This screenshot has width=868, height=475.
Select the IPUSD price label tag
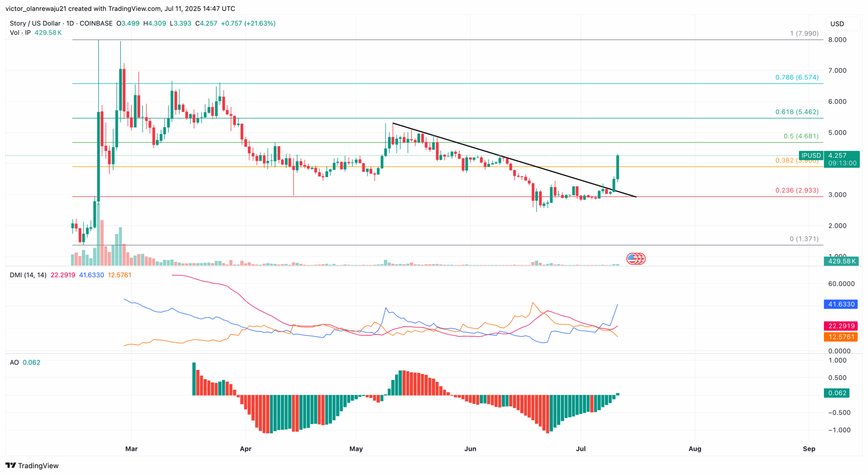pyautogui.click(x=811, y=156)
